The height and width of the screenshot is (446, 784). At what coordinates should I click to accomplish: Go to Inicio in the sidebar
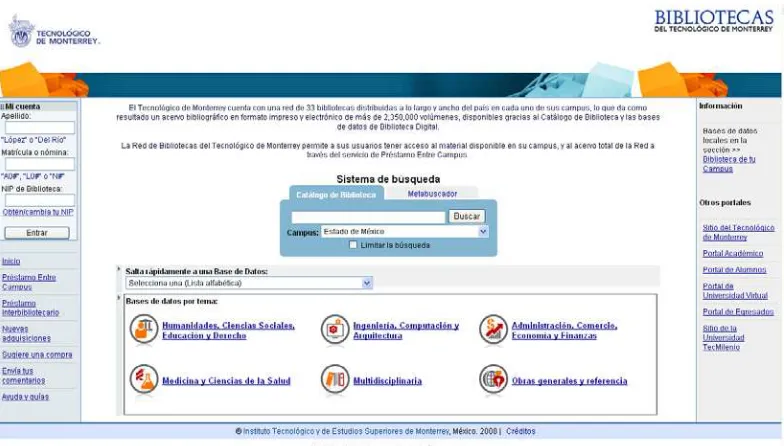pyautogui.click(x=11, y=261)
